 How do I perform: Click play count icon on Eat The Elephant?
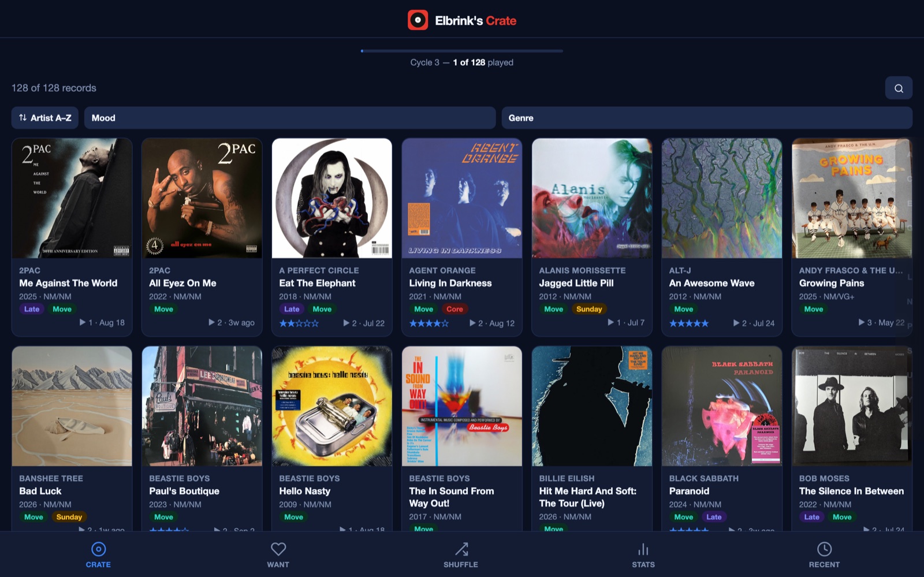[x=346, y=323]
